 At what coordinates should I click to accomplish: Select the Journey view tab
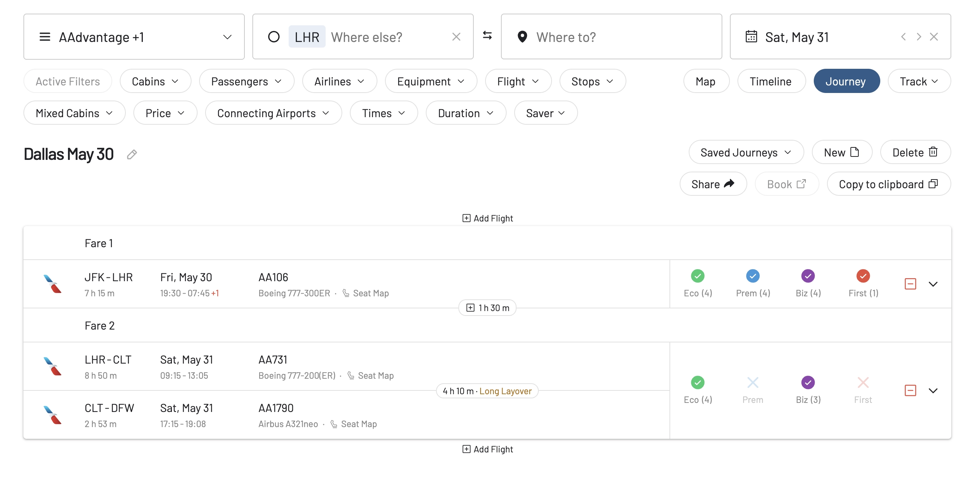tap(846, 81)
